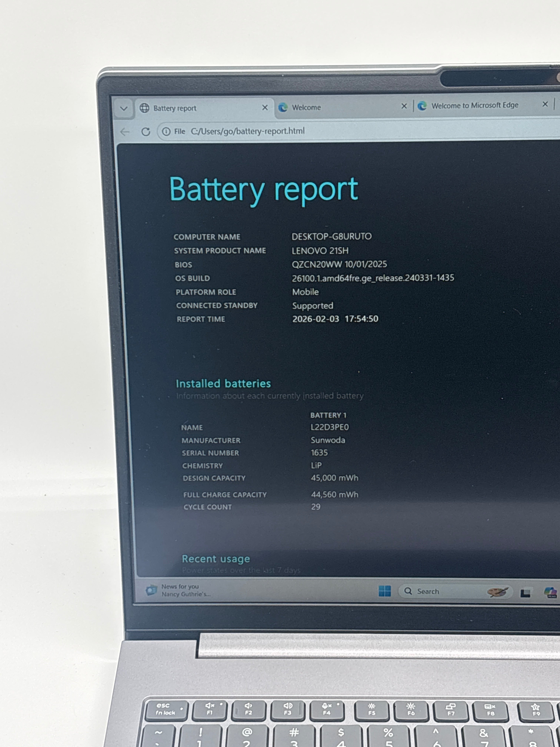Click the Installed batteries section heading
The width and height of the screenshot is (560, 747).
[x=224, y=384]
